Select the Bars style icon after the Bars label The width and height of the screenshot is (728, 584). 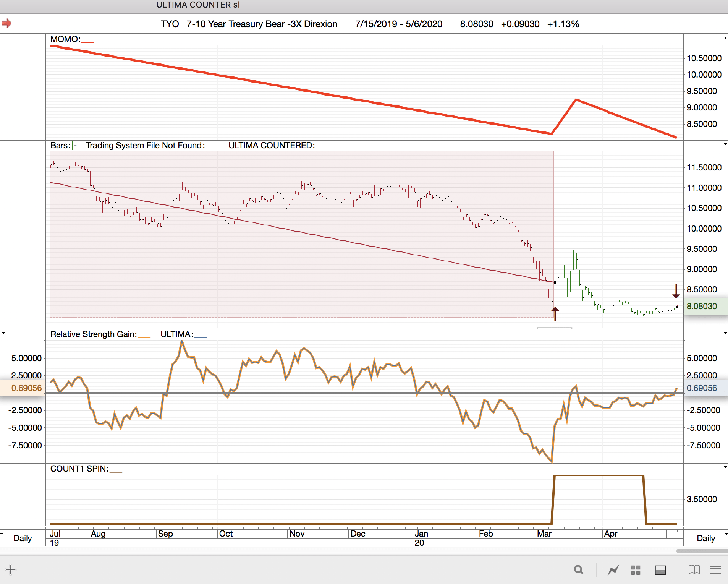pyautogui.click(x=74, y=146)
